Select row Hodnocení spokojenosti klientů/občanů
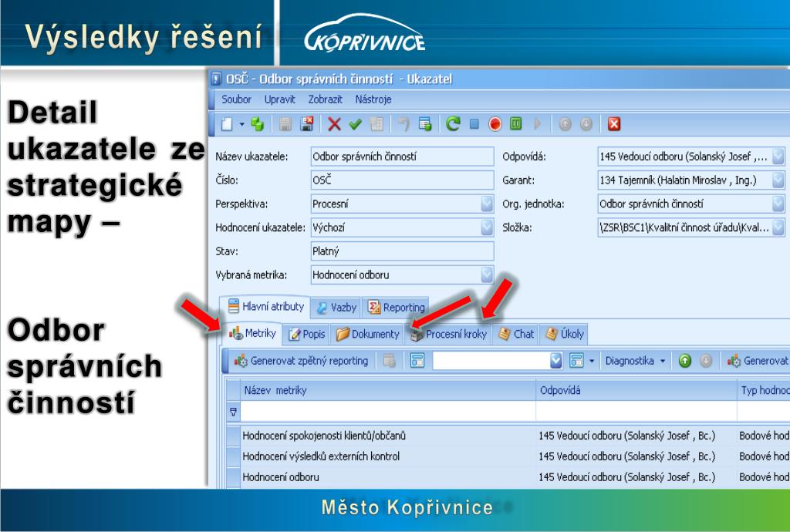The height and width of the screenshot is (532, 790). 508,436
